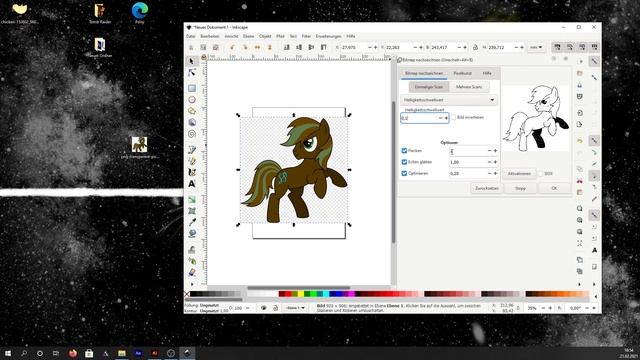Toggle width-height ratio lock
This screenshot has height=360, width=640.
(475, 47)
